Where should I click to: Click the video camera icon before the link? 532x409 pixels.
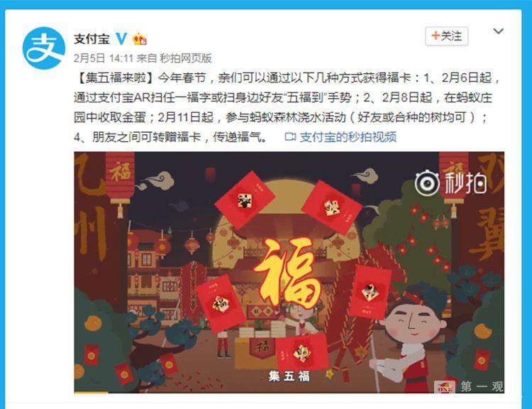click(x=290, y=137)
